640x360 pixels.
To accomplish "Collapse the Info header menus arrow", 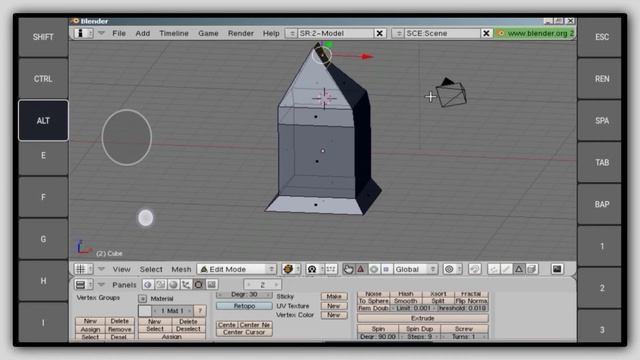I will tap(101, 33).
